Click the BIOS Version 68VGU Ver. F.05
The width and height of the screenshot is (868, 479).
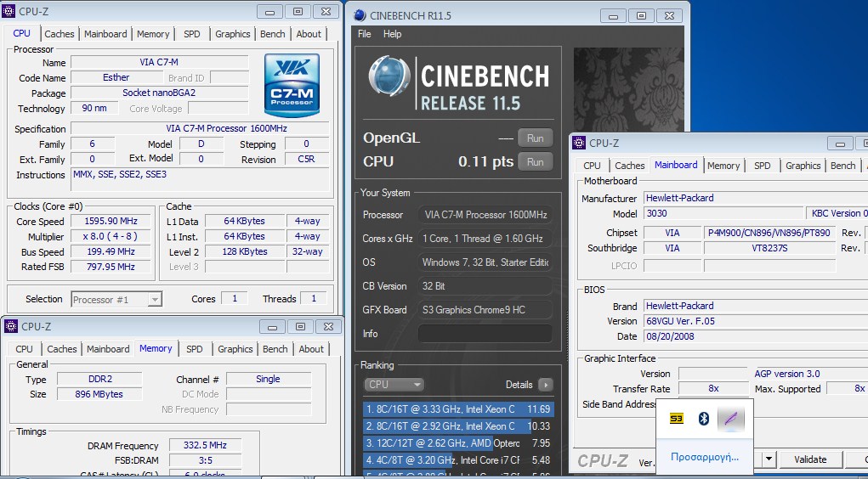coord(756,321)
